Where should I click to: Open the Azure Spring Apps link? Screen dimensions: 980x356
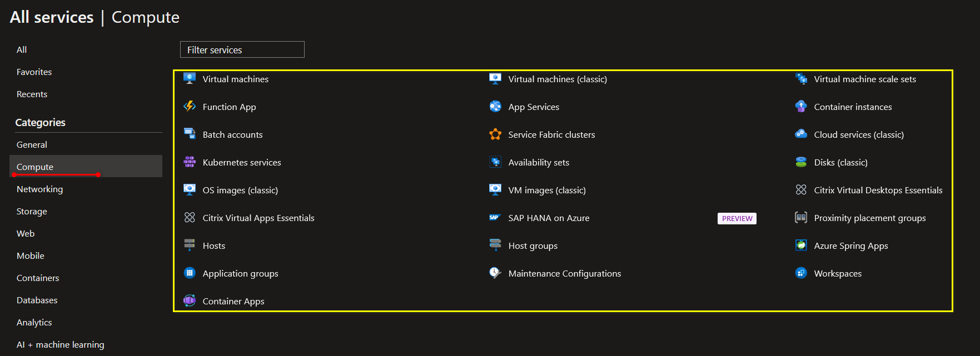click(851, 245)
